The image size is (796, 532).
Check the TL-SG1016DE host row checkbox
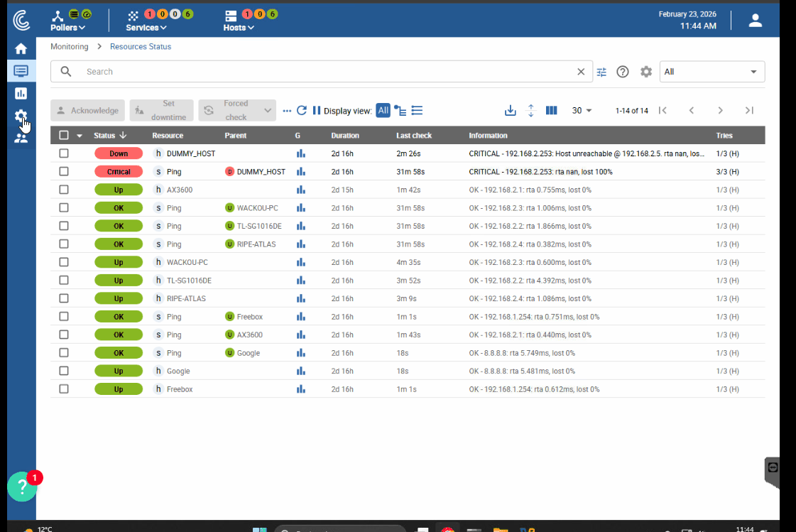pyautogui.click(x=63, y=281)
